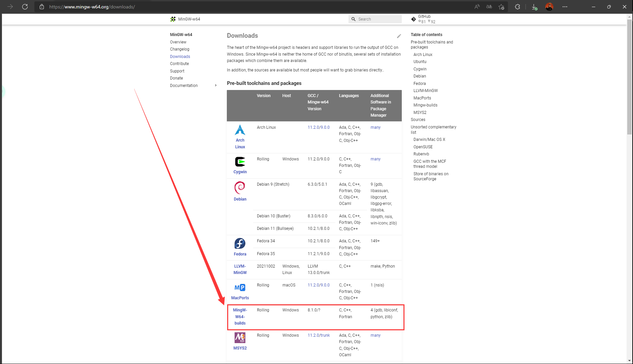The width and height of the screenshot is (633, 364).
Task: Open the downloads icon in toolbar
Action: (x=534, y=7)
